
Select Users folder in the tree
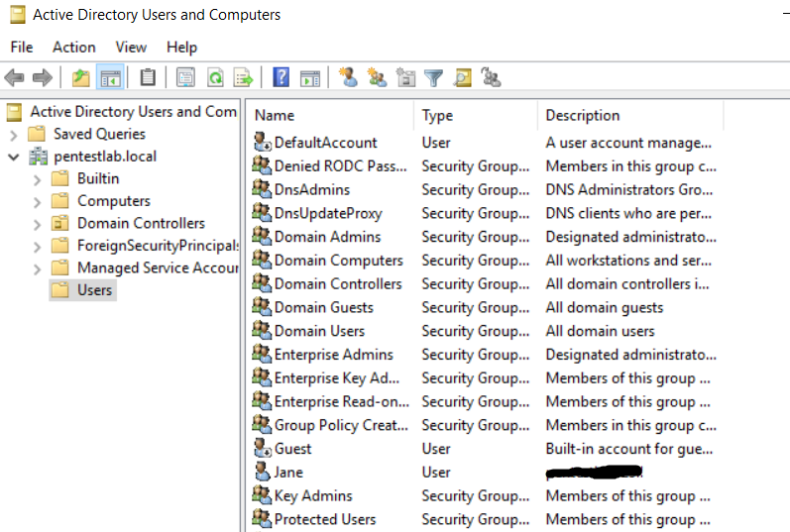(83, 290)
